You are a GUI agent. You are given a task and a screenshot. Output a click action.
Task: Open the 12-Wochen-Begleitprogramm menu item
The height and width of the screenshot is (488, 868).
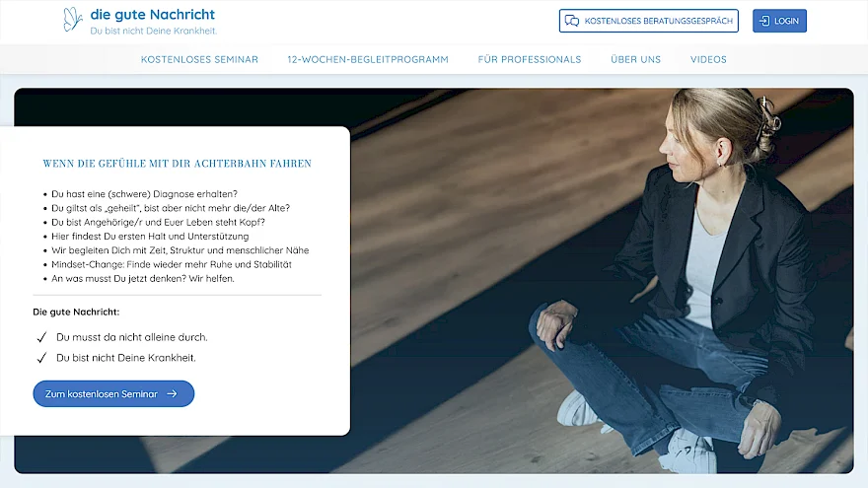pos(368,59)
